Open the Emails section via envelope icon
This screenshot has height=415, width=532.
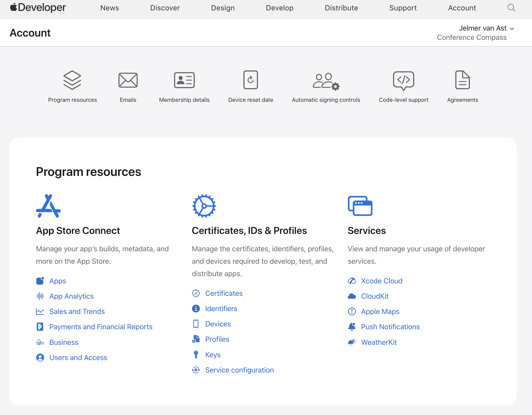coord(128,80)
